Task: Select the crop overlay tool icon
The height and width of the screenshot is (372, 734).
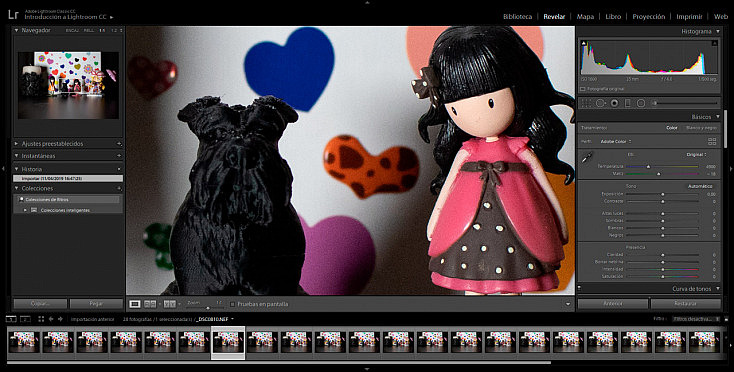Action: (x=587, y=103)
